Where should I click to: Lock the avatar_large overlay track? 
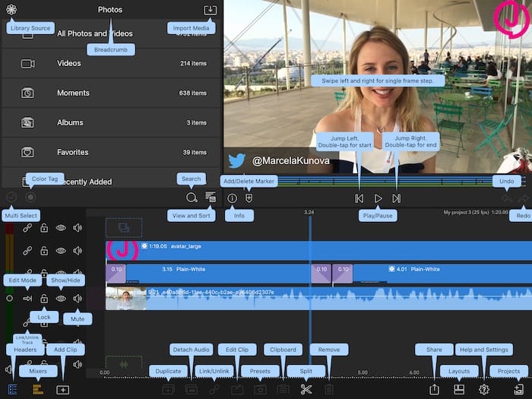click(x=44, y=250)
